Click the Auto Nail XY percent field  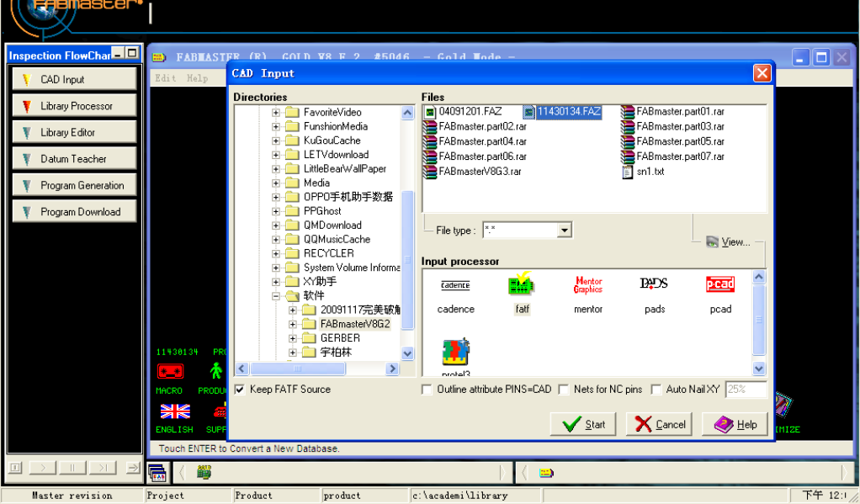click(x=746, y=390)
